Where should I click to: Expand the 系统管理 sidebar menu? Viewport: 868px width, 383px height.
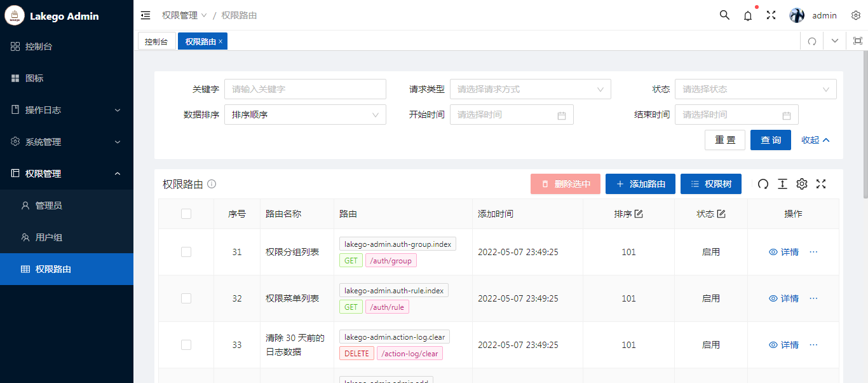click(67, 142)
